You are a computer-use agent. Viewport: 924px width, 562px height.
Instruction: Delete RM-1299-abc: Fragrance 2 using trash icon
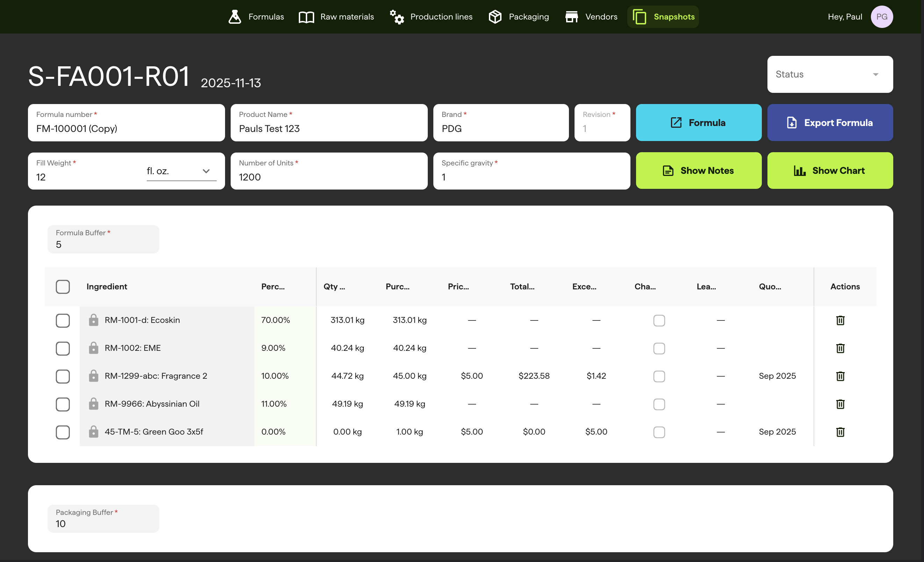pos(840,377)
